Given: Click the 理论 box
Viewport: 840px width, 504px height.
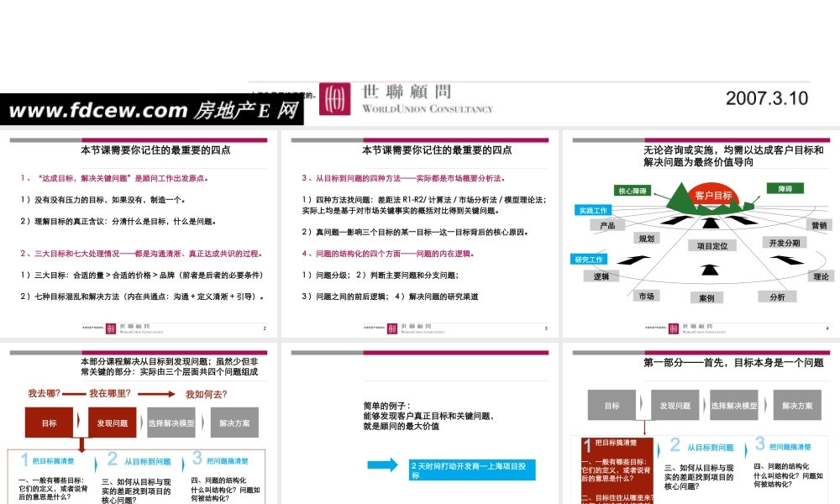Looking at the screenshot, I should click(821, 276).
